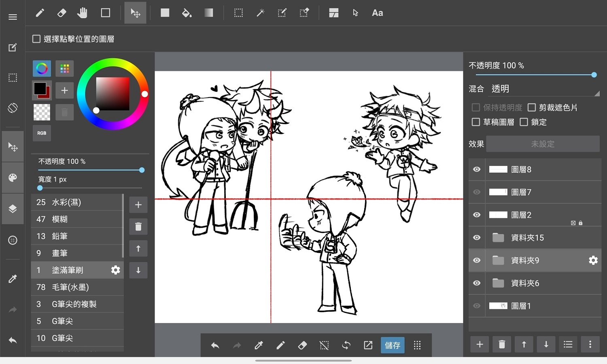Enable the 鎖定 checkbox
This screenshot has width=607, height=364.
click(x=524, y=122)
